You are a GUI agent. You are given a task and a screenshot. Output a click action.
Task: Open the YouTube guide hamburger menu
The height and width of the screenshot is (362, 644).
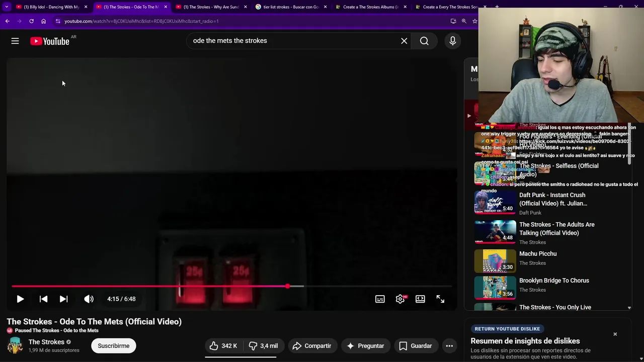point(15,41)
